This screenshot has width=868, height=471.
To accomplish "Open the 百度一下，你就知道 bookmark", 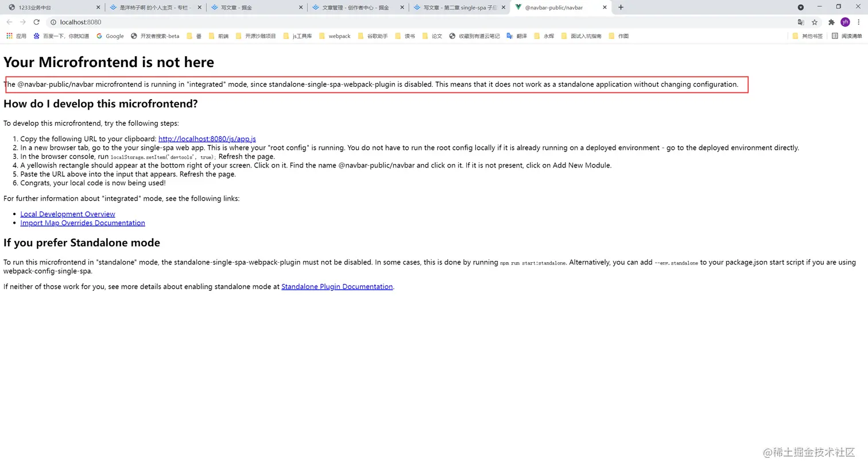I will tap(61, 36).
